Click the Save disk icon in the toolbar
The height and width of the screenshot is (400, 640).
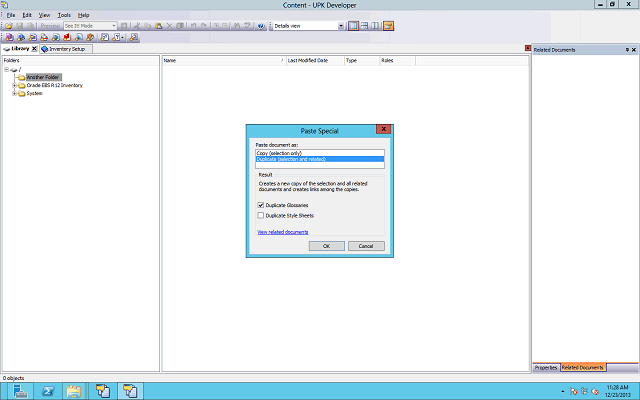click(19, 26)
